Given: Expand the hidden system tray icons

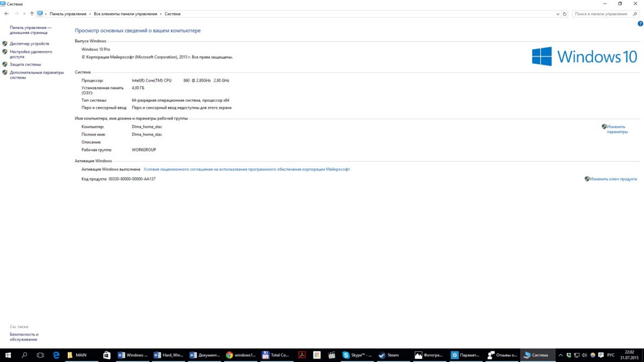Looking at the screenshot, I should tap(560, 355).
